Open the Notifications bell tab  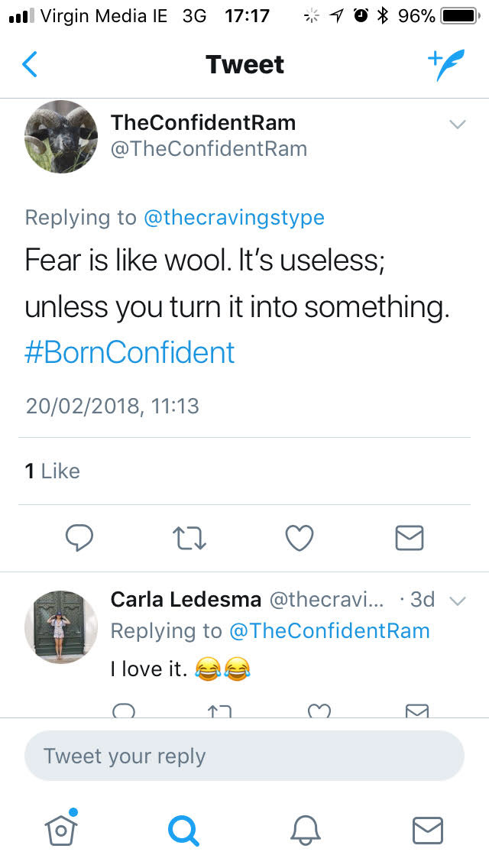(x=306, y=829)
